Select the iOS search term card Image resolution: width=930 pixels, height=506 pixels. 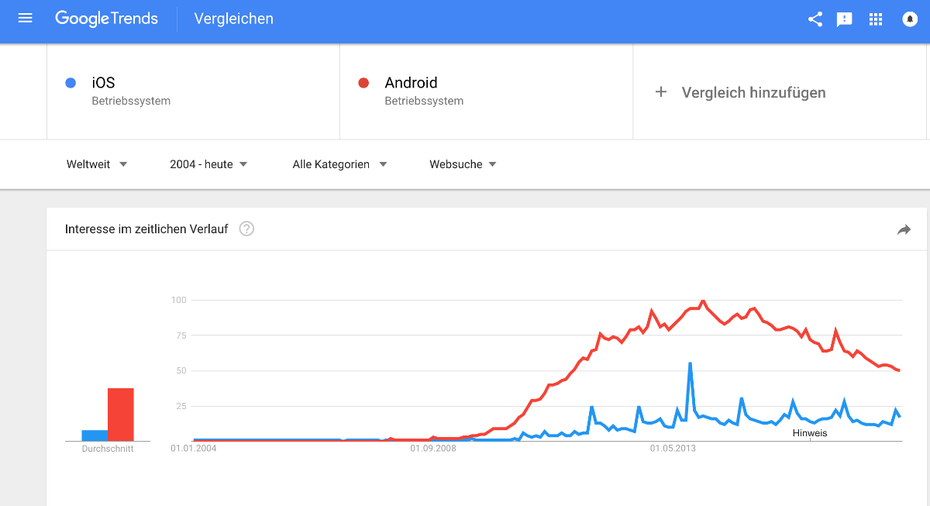click(x=193, y=91)
